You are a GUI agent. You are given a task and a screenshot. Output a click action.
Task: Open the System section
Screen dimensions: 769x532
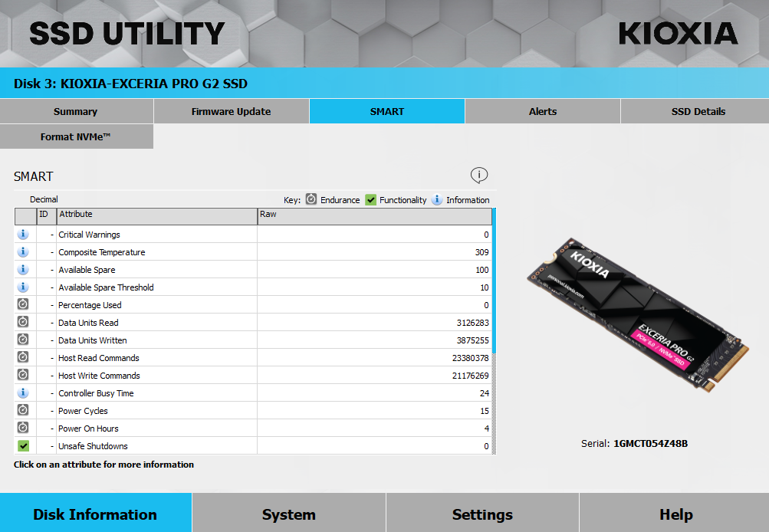pos(289,514)
